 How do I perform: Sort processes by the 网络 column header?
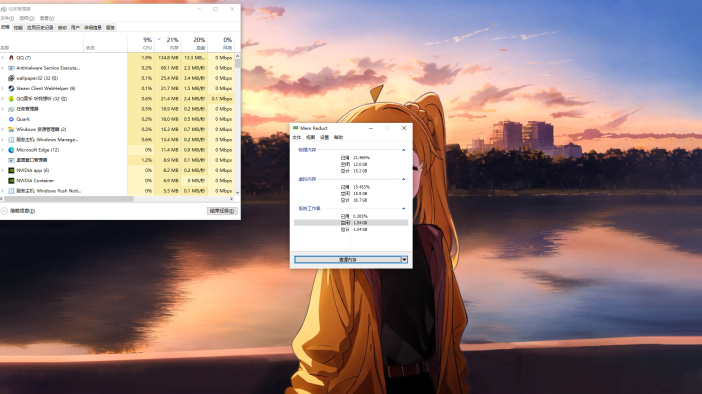221,43
